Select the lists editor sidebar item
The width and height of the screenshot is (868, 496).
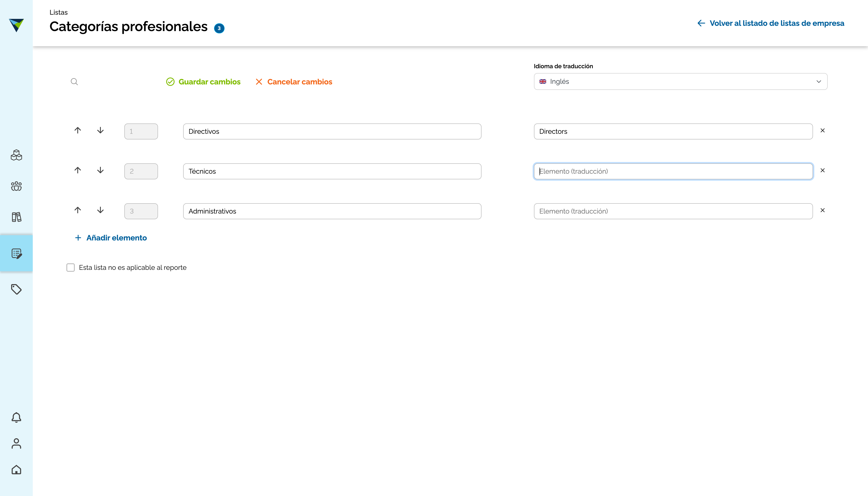click(16, 253)
